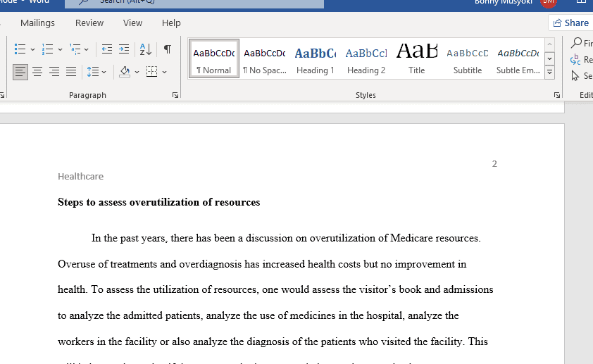This screenshot has width=593, height=364.
Task: Click the Numbering list icon
Action: coord(48,49)
